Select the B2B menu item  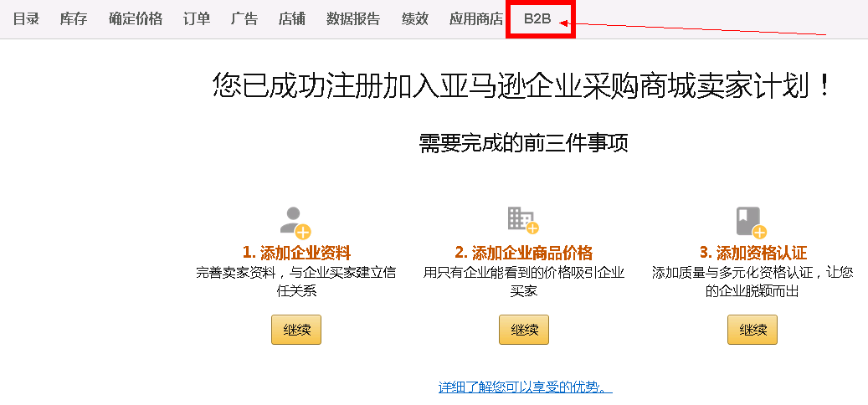click(x=537, y=18)
